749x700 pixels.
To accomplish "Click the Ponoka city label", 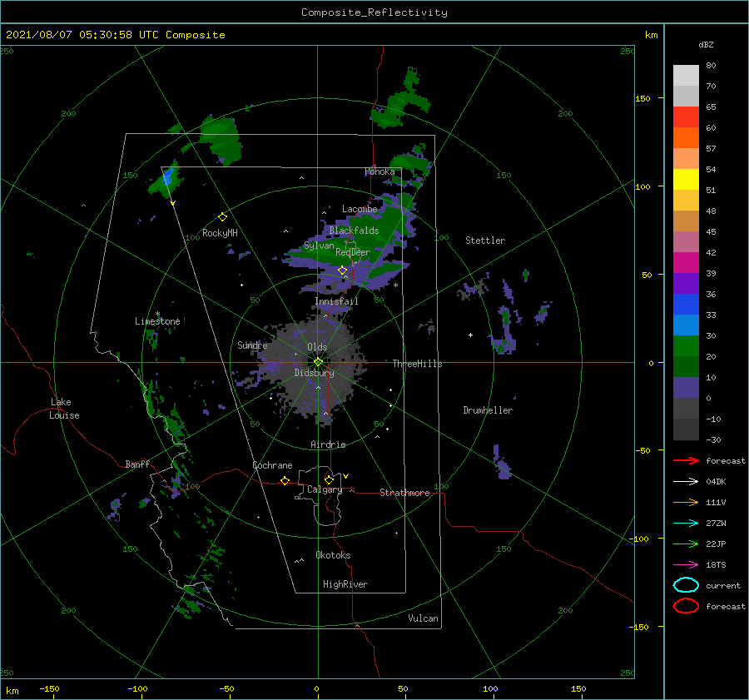I will [x=379, y=171].
